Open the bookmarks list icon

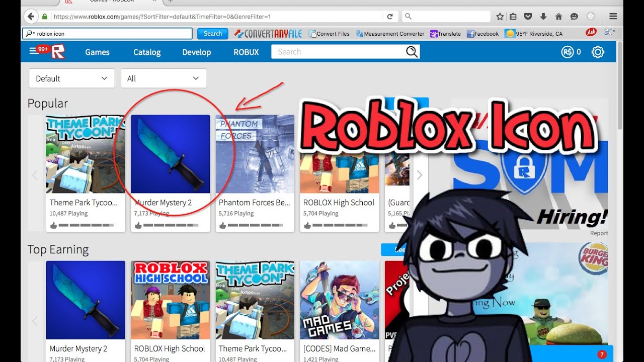tap(513, 17)
